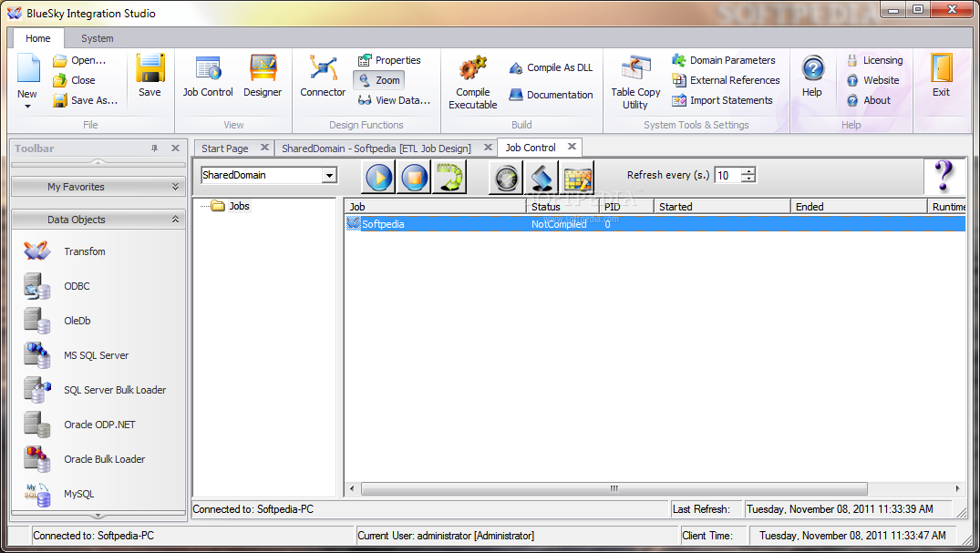The width and height of the screenshot is (980, 553).
Task: Open SharedDomain - Softpedia ETL Job Design tab
Action: tap(377, 148)
